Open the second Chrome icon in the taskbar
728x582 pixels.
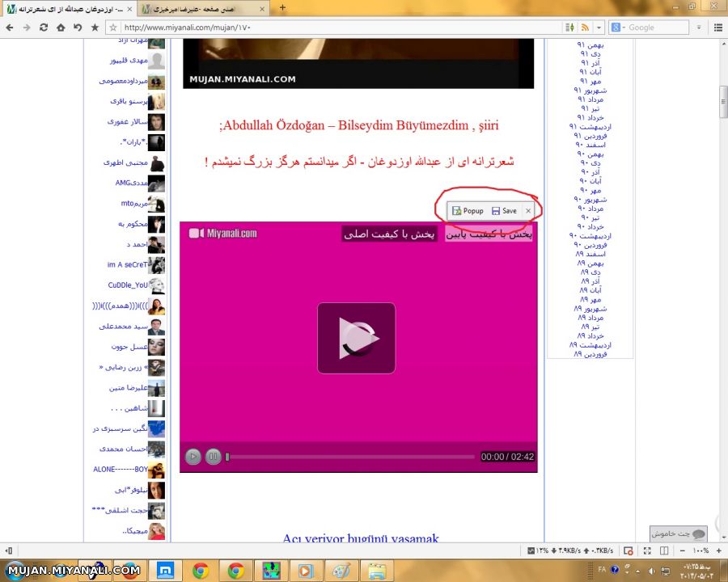236,571
